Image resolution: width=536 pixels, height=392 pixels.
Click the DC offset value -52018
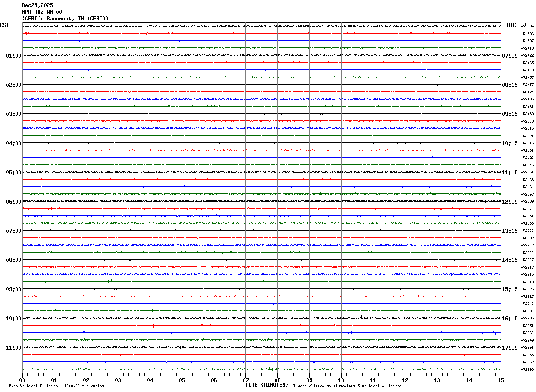point(527,48)
